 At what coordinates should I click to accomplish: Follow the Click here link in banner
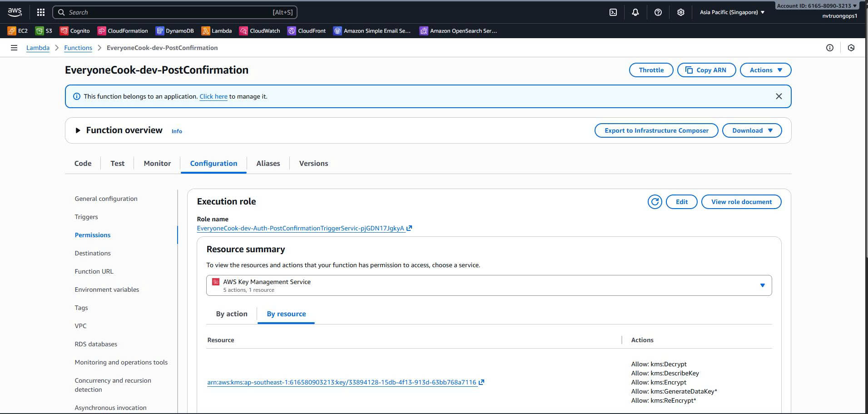point(213,96)
